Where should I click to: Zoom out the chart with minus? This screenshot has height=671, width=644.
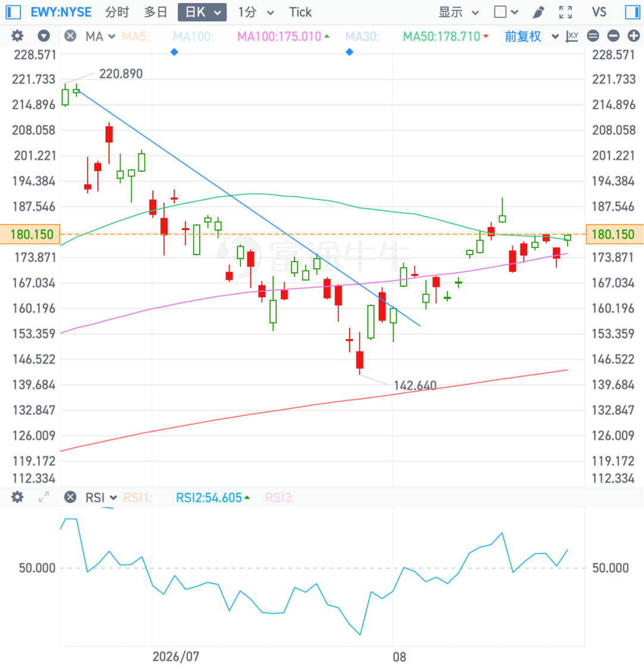613,36
